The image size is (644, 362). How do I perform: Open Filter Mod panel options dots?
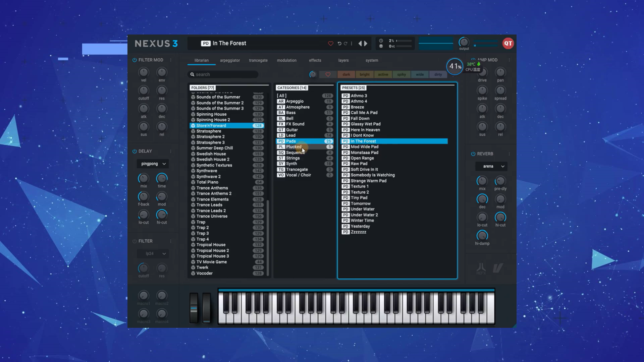(x=171, y=60)
